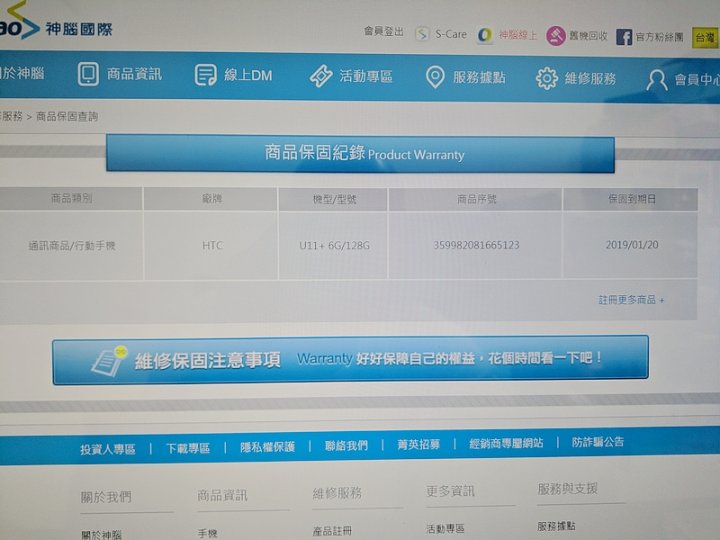This screenshot has width=720, height=540.
Task: Click the 神腦線上 round icon
Action: (x=485, y=35)
